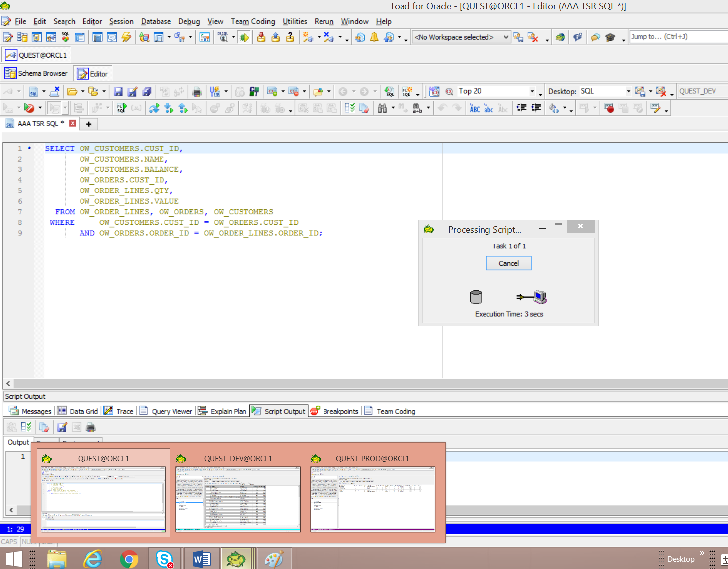
Task: Click the printer icon in Script Output toolbar
Action: coord(90,427)
